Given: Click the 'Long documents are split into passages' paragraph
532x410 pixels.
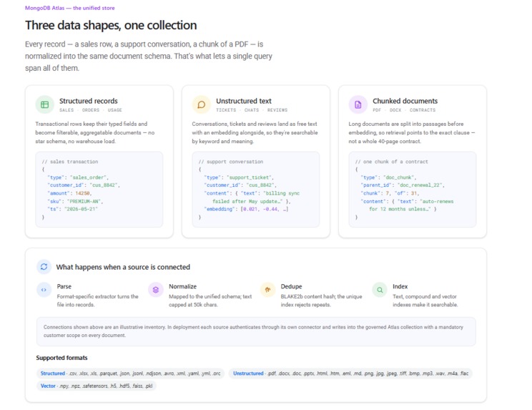Looking at the screenshot, I should (x=412, y=132).
